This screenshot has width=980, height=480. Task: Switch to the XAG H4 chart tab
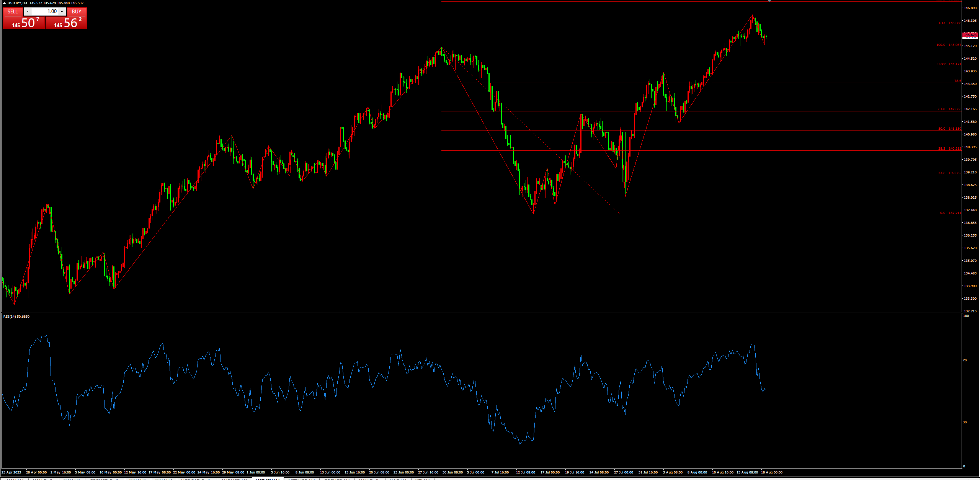pyautogui.click(x=398, y=479)
